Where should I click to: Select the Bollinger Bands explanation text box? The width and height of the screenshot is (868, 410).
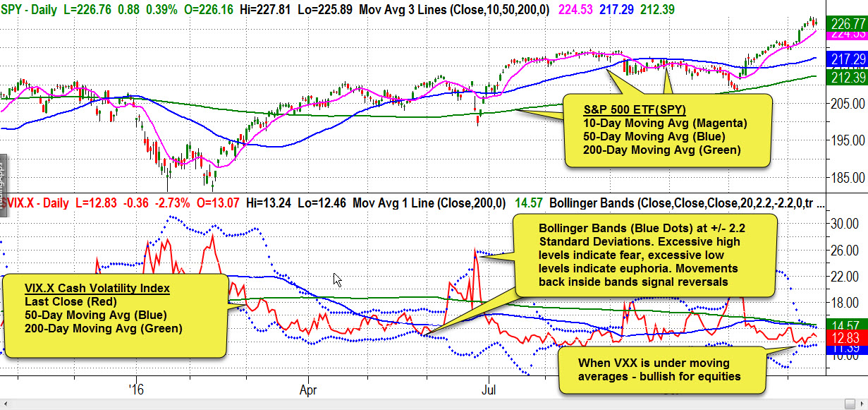(647, 255)
